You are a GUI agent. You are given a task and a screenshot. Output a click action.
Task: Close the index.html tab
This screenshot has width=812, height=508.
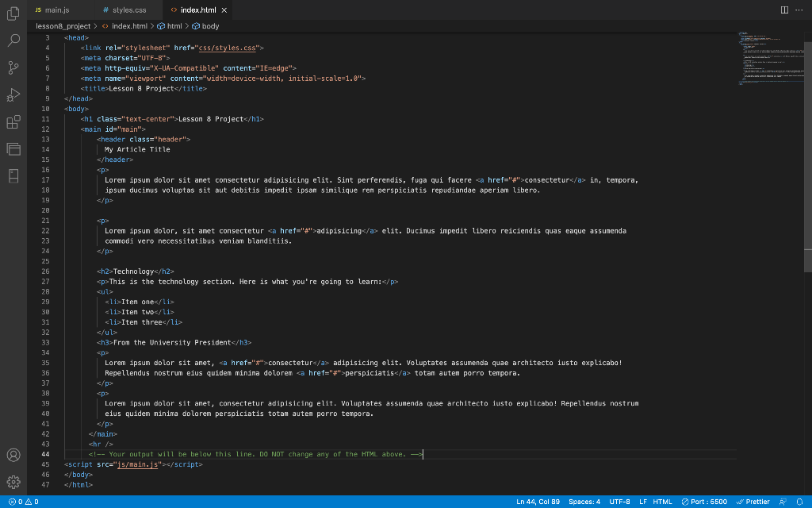click(224, 10)
